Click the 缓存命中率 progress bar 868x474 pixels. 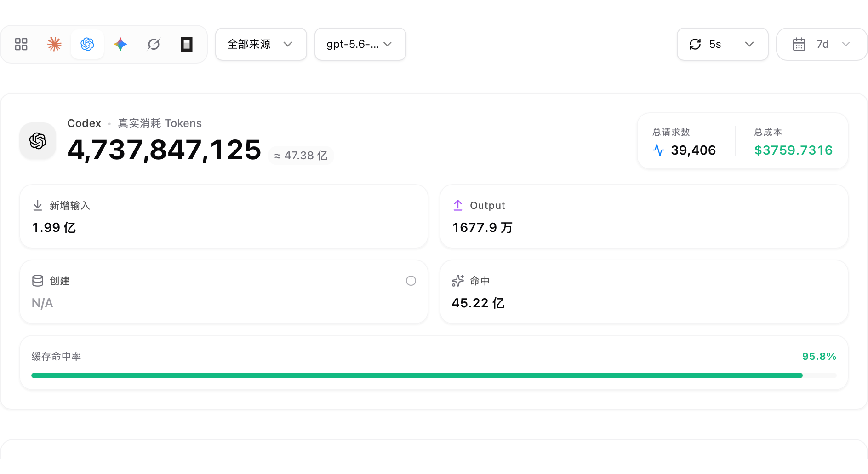(x=434, y=376)
